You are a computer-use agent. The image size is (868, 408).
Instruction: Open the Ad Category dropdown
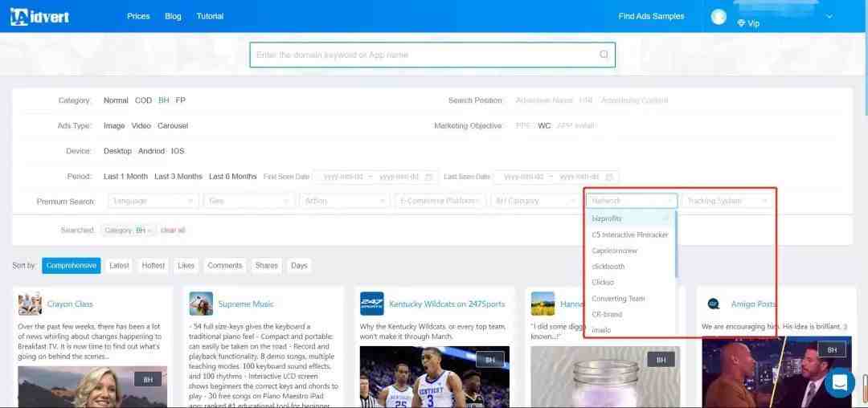click(x=536, y=202)
